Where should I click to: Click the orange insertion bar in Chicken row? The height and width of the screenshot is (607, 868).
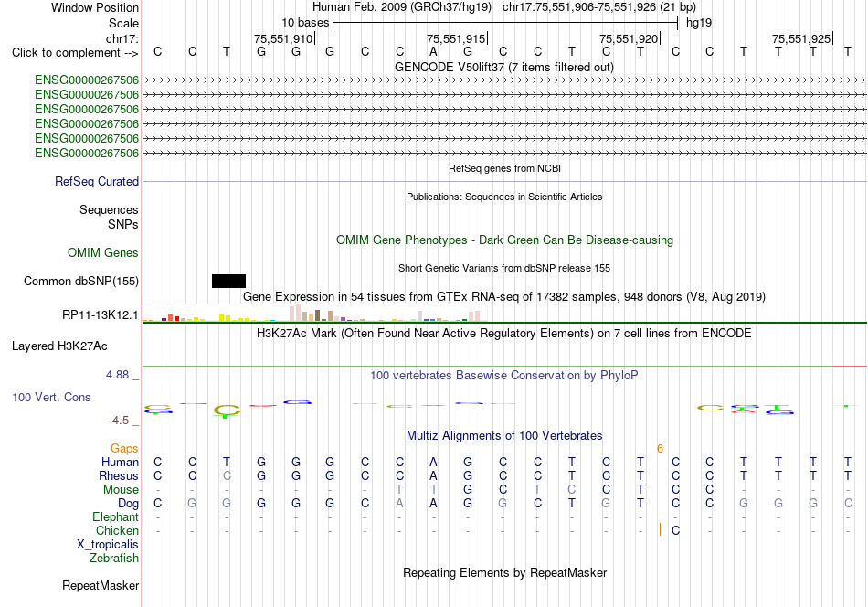[660, 530]
